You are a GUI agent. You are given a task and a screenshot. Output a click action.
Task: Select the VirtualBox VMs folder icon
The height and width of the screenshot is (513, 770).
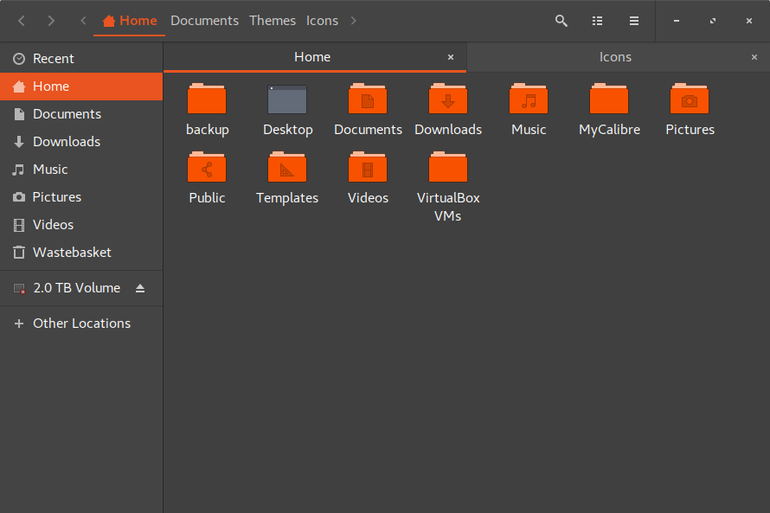point(448,167)
